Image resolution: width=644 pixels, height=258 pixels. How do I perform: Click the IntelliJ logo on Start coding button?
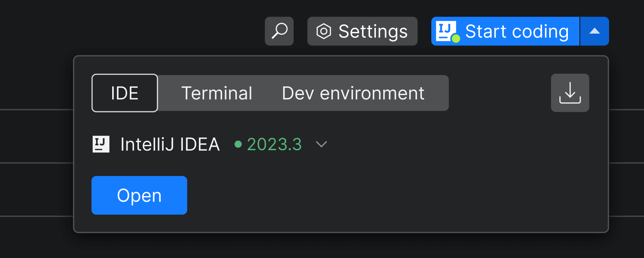tap(445, 30)
